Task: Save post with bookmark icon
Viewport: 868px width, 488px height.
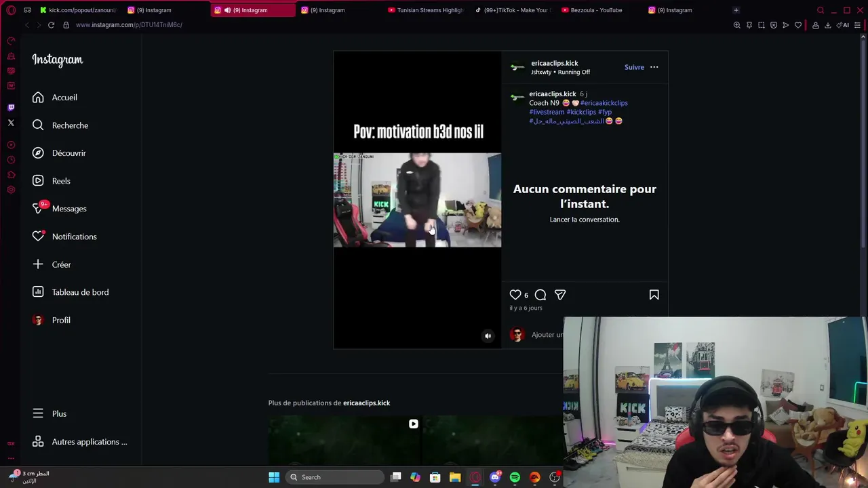Action: point(654,295)
